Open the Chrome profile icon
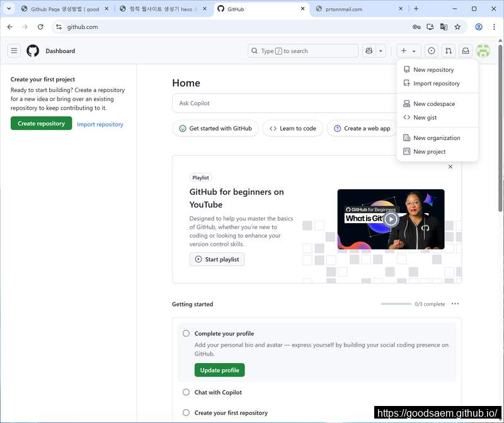Screen dimensions: 504x423 tap(479, 27)
